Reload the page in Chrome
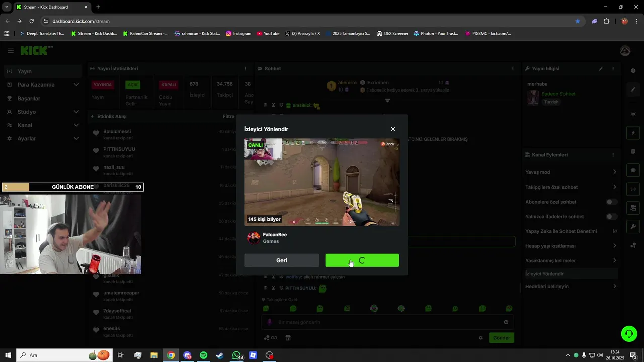 (x=31, y=21)
